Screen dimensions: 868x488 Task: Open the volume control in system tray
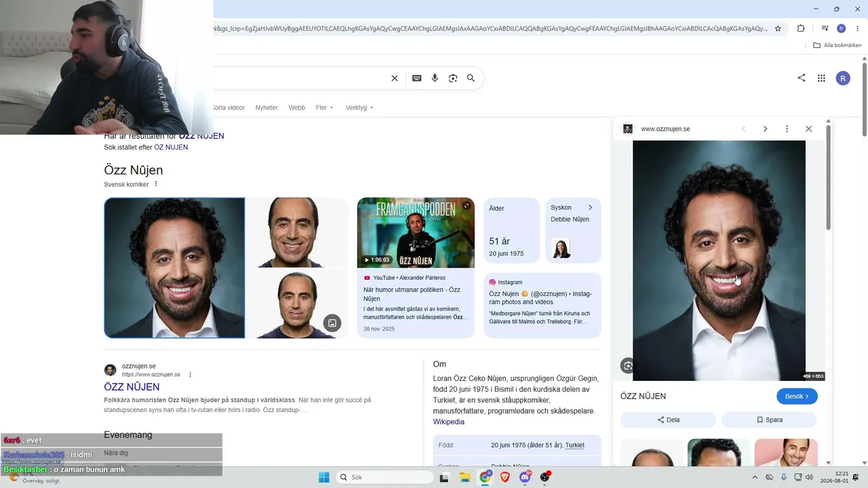[809, 477]
